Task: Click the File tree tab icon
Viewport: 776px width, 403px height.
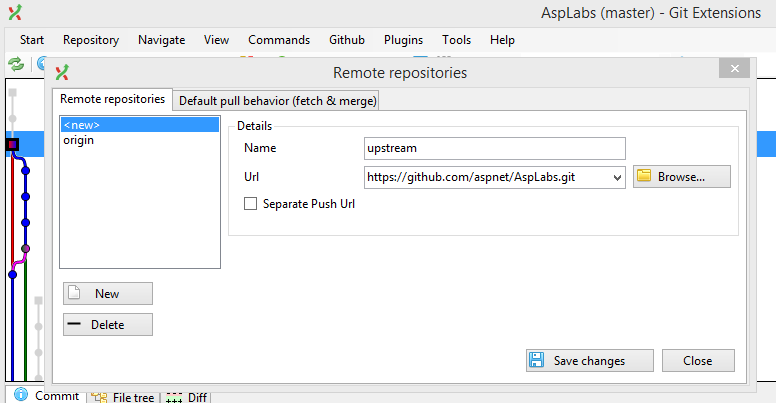Action: point(99,397)
